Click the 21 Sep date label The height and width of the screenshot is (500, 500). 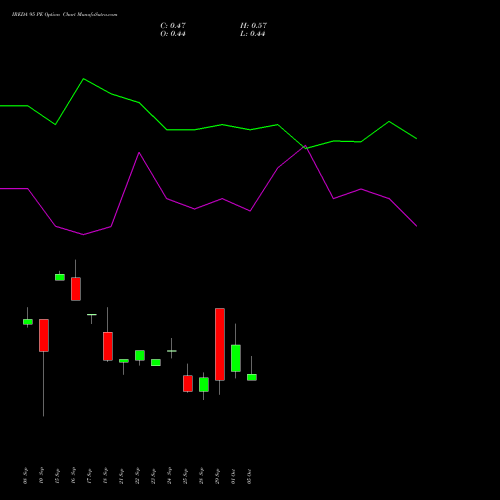pos(122,476)
